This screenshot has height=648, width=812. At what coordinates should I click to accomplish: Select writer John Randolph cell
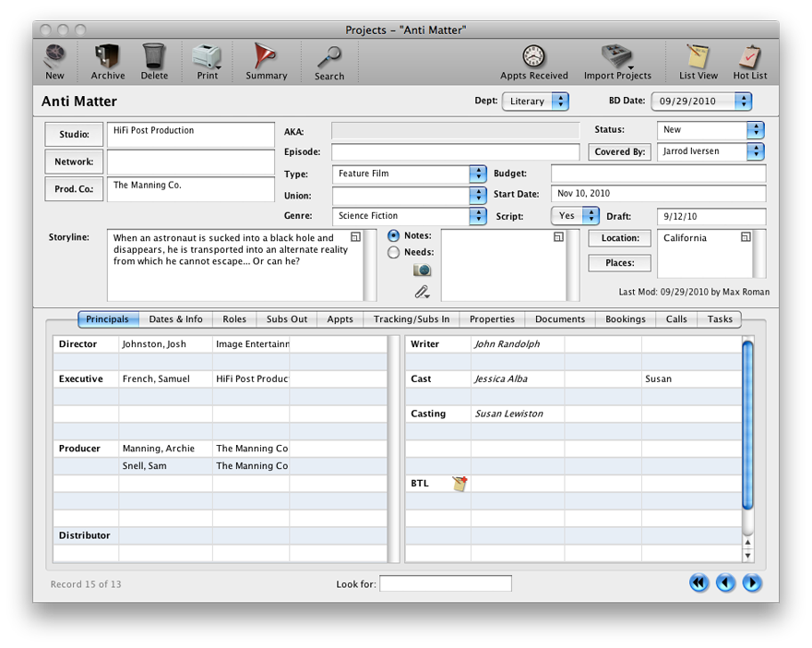click(x=518, y=344)
